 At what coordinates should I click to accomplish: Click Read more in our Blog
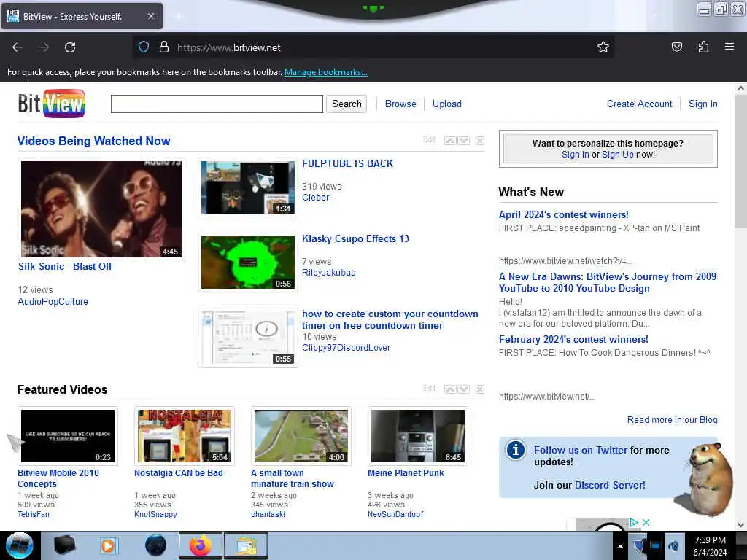672,419
